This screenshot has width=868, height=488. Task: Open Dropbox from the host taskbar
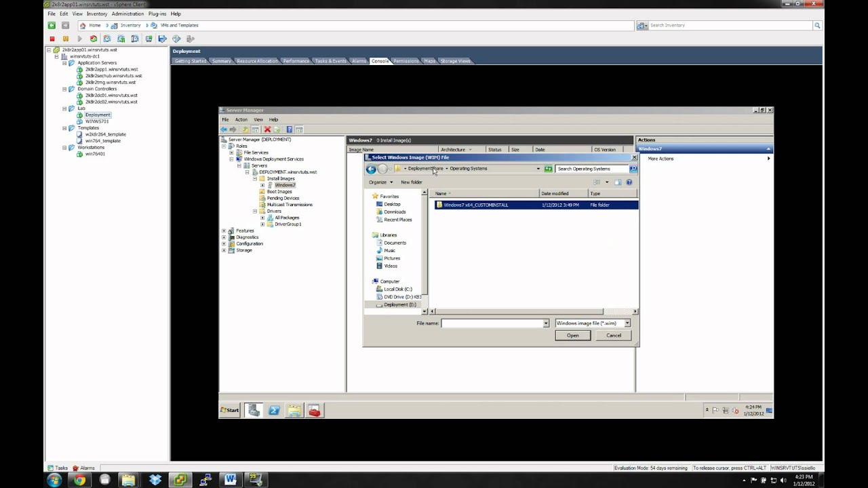(155, 480)
